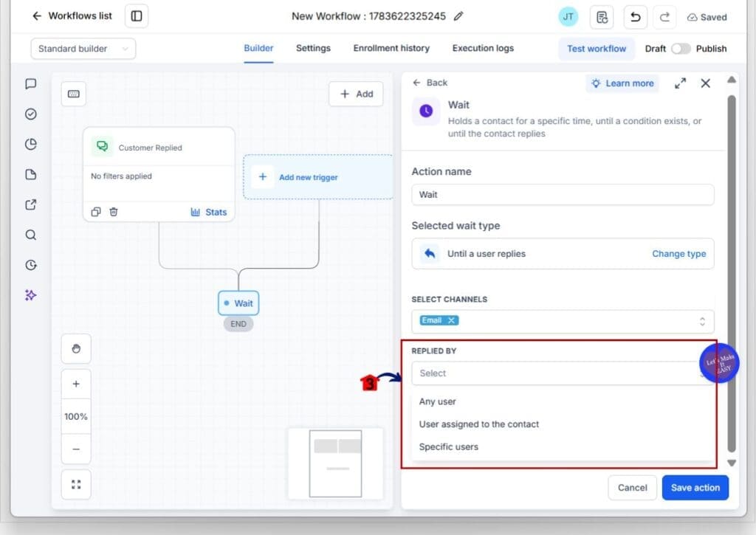Zoom in with plus button

pyautogui.click(x=76, y=384)
